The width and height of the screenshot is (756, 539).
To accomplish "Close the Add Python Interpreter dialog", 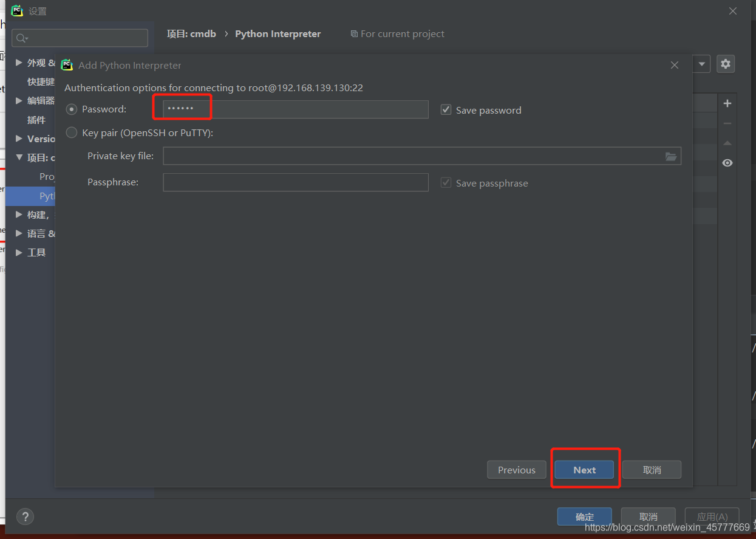I will pyautogui.click(x=675, y=65).
